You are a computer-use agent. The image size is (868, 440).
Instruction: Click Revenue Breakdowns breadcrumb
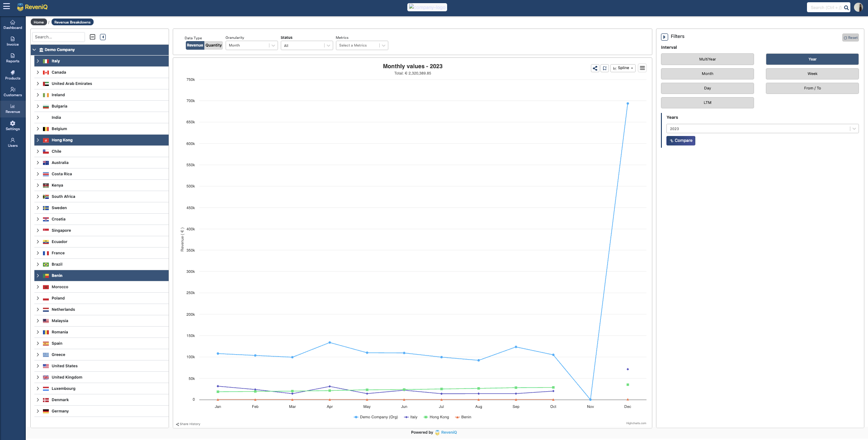[x=72, y=22]
